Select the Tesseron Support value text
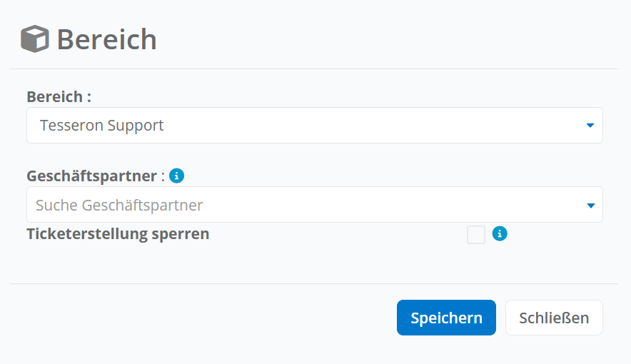The height and width of the screenshot is (364, 631). (x=102, y=126)
